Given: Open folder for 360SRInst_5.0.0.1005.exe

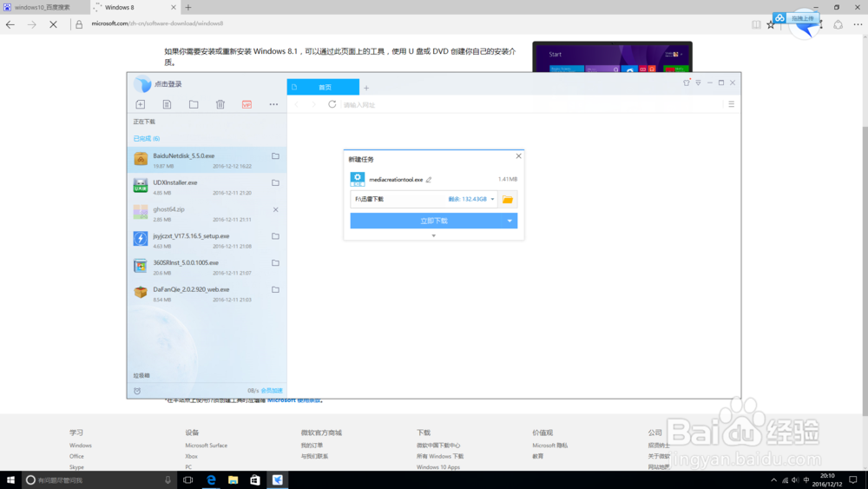Looking at the screenshot, I should point(275,263).
